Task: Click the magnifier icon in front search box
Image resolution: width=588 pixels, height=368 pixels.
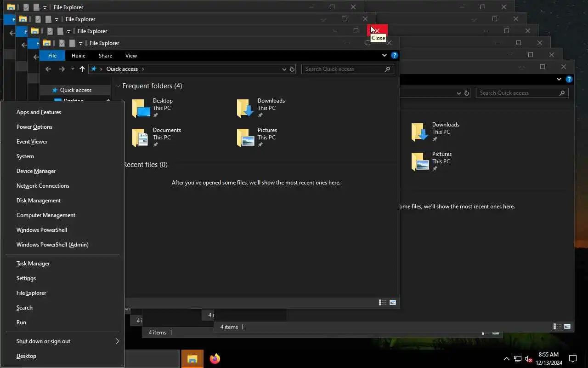Action: pyautogui.click(x=388, y=69)
